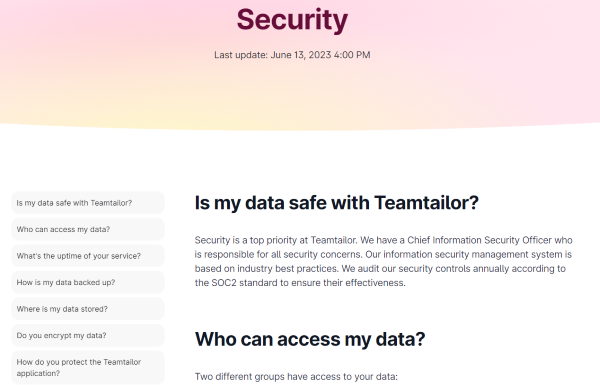Select "How do you protect the Teamtailor application?" link

click(88, 368)
